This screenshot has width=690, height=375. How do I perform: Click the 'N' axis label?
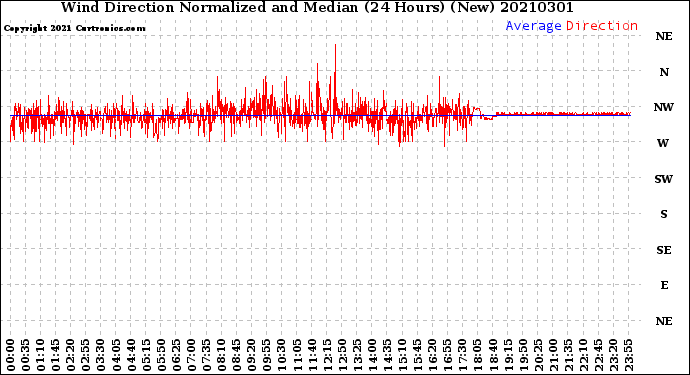tap(664, 72)
